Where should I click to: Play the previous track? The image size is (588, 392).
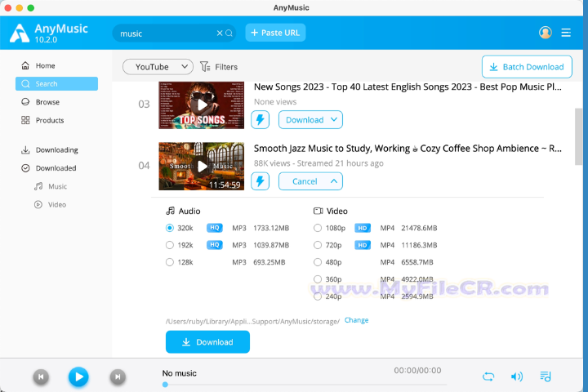(x=41, y=376)
